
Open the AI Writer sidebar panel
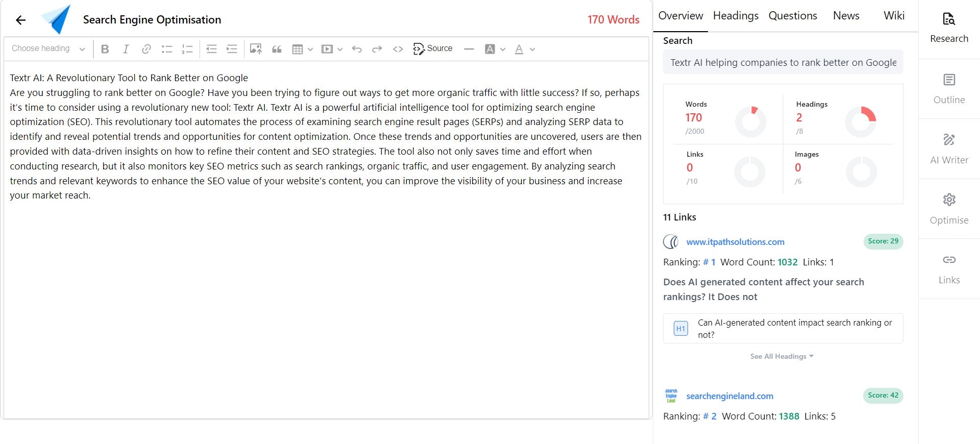click(949, 150)
